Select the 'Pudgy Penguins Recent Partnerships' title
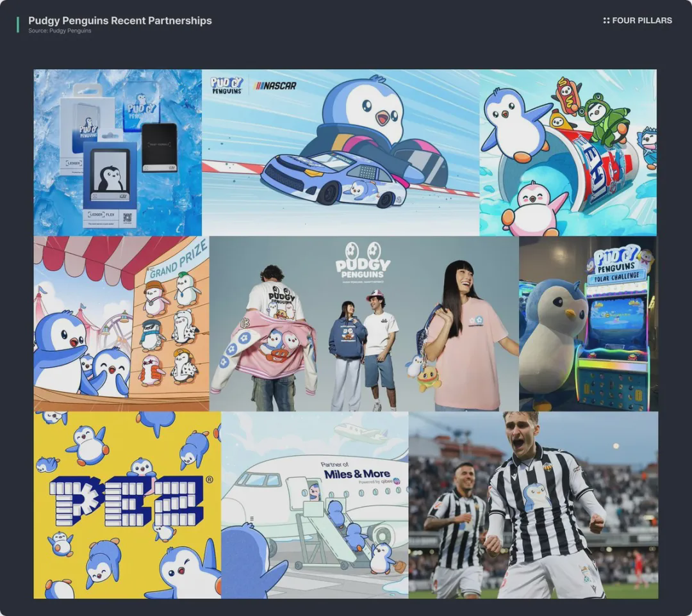Image resolution: width=692 pixels, height=616 pixels. coord(120,20)
